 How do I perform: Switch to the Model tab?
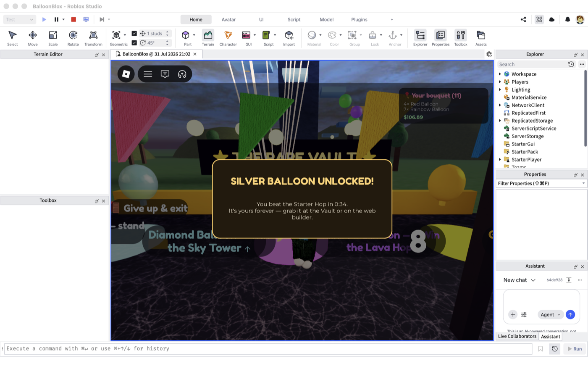point(327,19)
